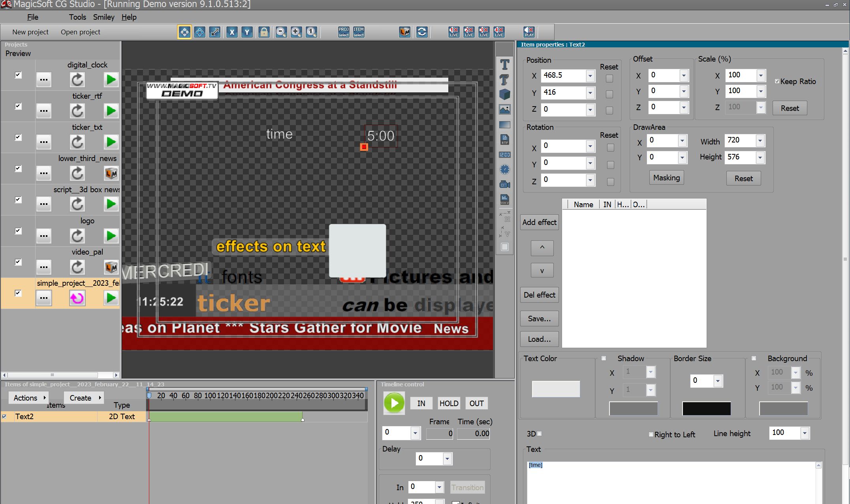Uncheck the Keep Ratio checkbox
Viewport: 850px width, 504px height.
click(x=777, y=81)
